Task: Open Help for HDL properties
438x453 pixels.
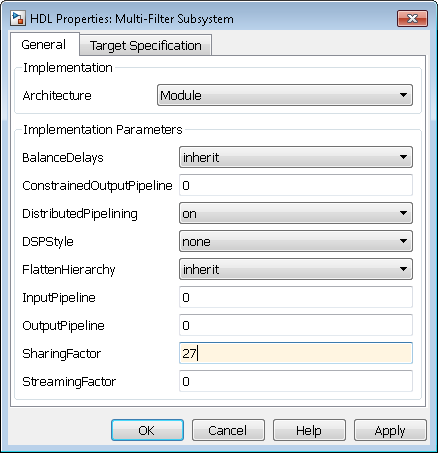Action: point(309,430)
